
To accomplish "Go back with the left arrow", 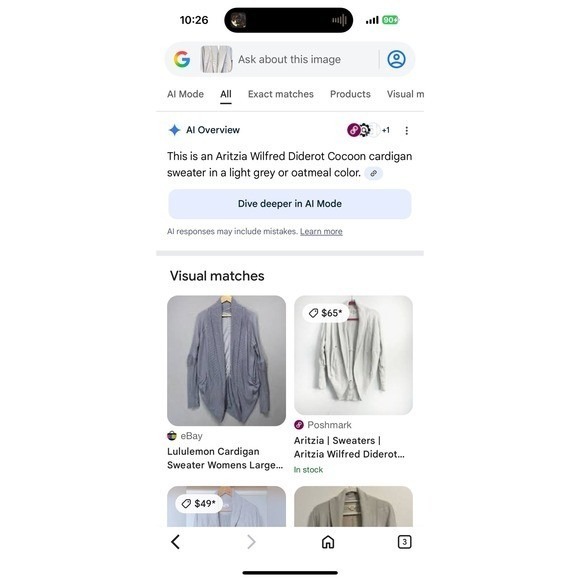I will pyautogui.click(x=176, y=542).
